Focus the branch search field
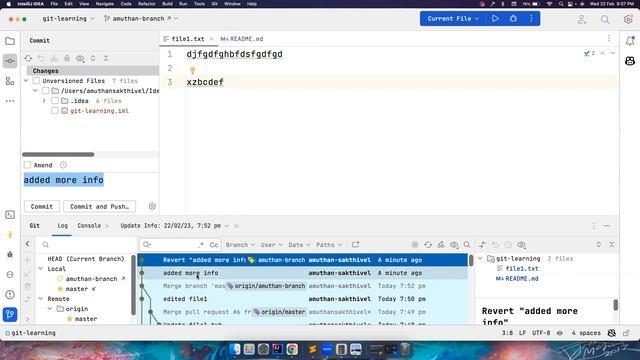The height and width of the screenshot is (360, 640). 86,245
